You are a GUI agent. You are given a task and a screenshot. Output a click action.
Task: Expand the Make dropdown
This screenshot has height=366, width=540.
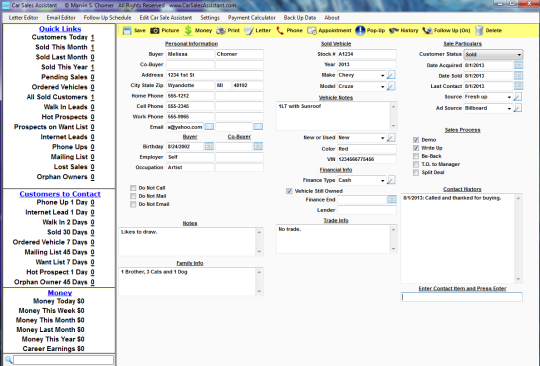(x=382, y=75)
